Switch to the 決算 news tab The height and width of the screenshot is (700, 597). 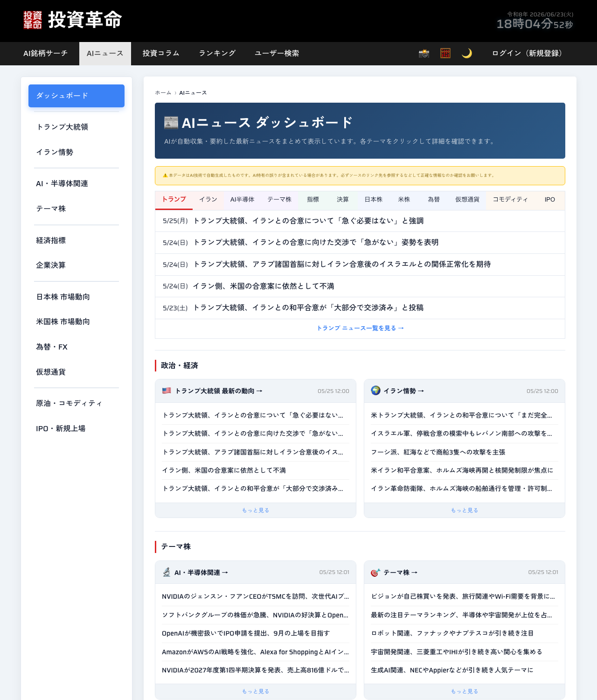point(343,200)
